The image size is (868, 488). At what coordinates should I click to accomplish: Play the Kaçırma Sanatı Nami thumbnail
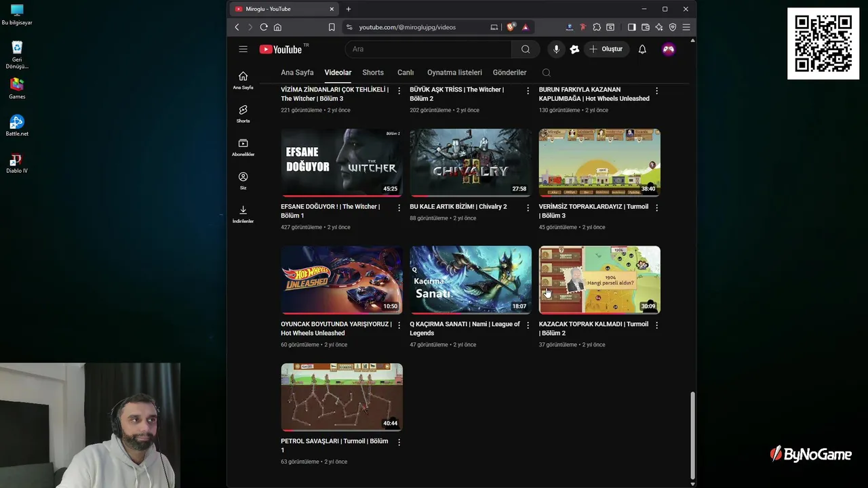pyautogui.click(x=471, y=280)
